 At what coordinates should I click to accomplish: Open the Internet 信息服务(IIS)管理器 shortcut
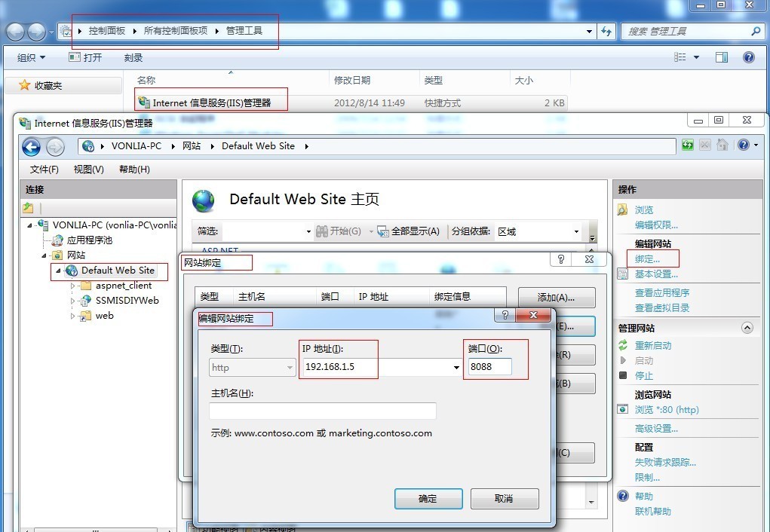211,102
